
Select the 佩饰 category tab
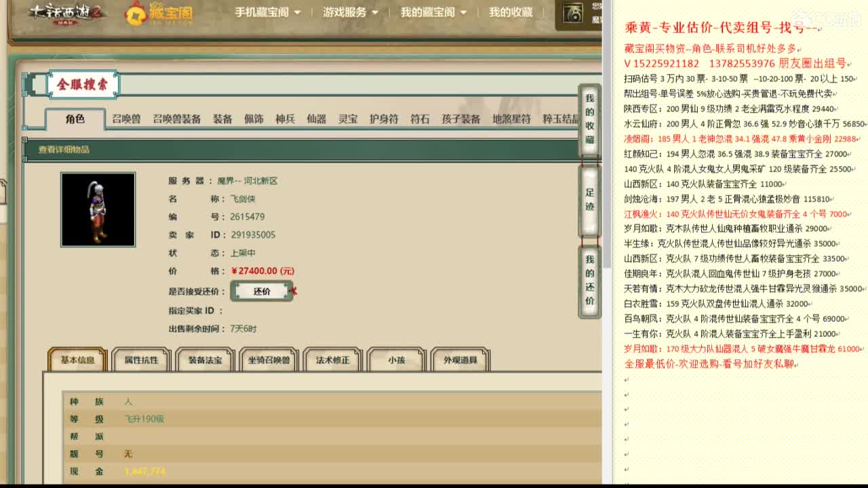254,119
